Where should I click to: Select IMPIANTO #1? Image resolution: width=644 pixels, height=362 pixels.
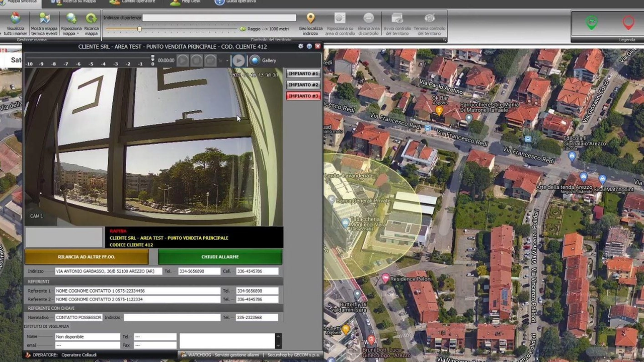tap(303, 74)
